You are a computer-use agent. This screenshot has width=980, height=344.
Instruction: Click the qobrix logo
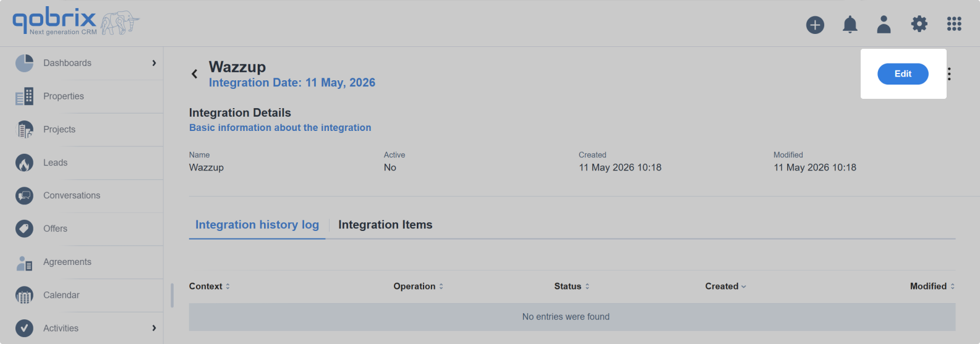click(x=76, y=22)
